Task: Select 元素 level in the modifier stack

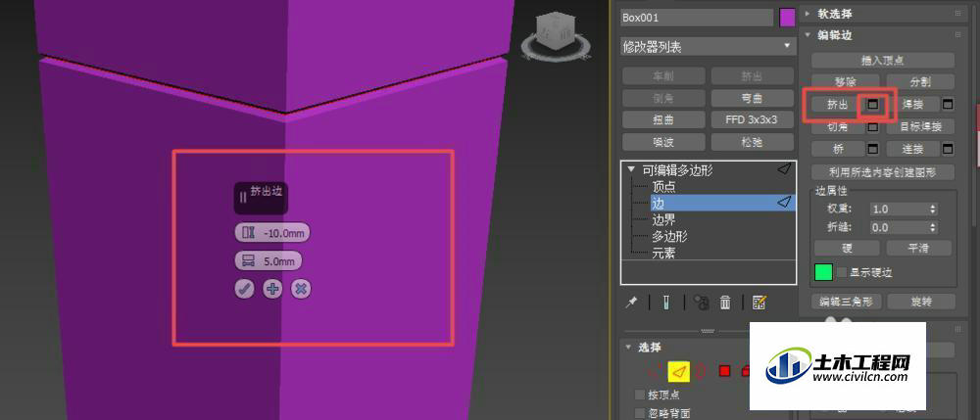Action: tap(663, 253)
